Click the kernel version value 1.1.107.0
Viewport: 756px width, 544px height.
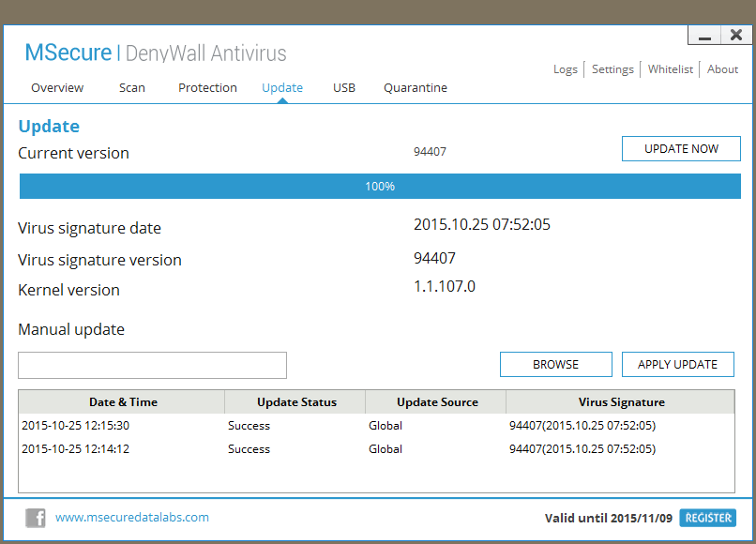(x=445, y=286)
